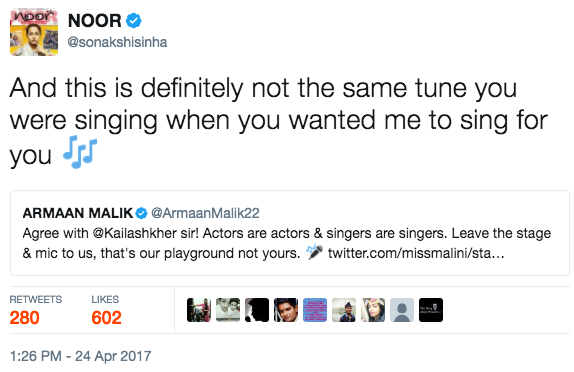Open the purple text-pattern liker avatar
574x372 pixels.
(315, 310)
